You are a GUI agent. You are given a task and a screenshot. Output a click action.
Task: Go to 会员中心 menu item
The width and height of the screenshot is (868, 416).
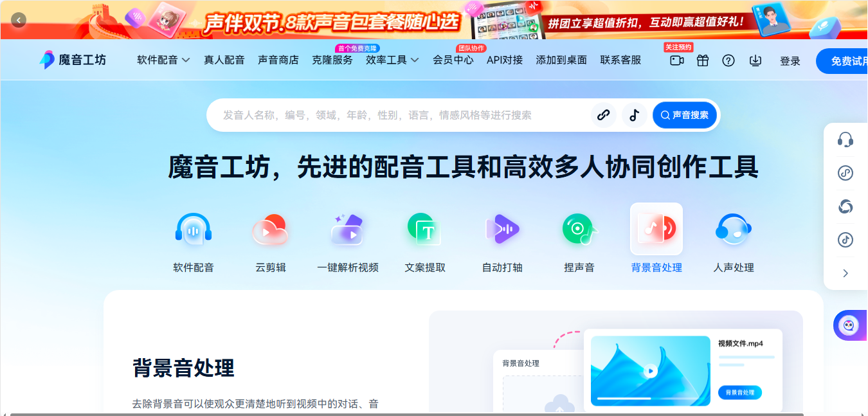(453, 60)
